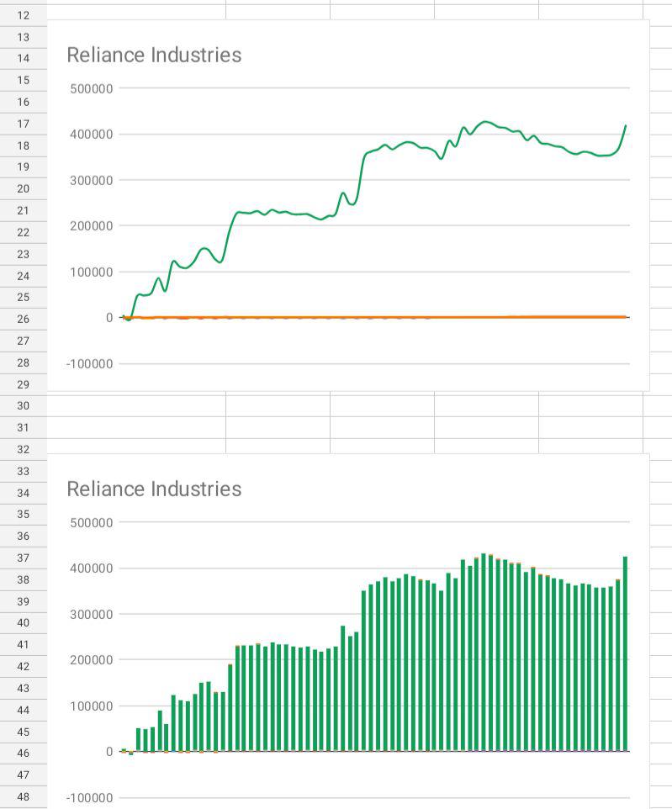Select row header 23
Image resolution: width=672 pixels, height=809 pixels.
coord(24,254)
